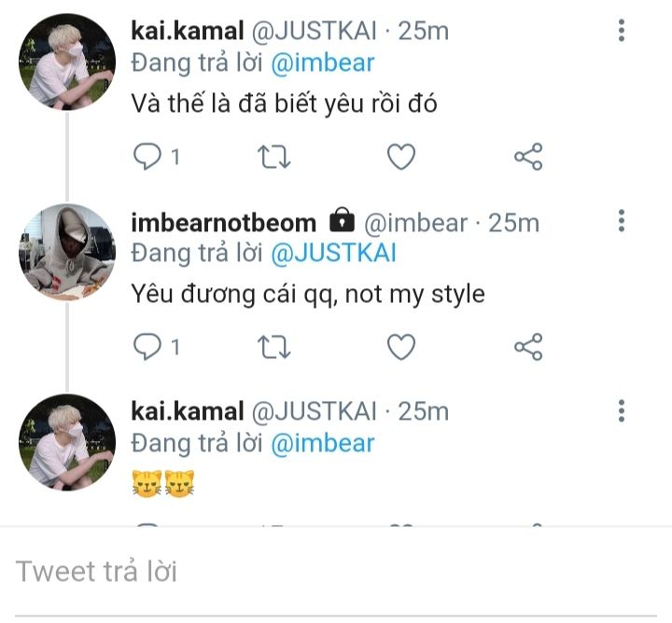Share the first kai.kamal tweet
The image size is (672, 623).
click(x=528, y=158)
